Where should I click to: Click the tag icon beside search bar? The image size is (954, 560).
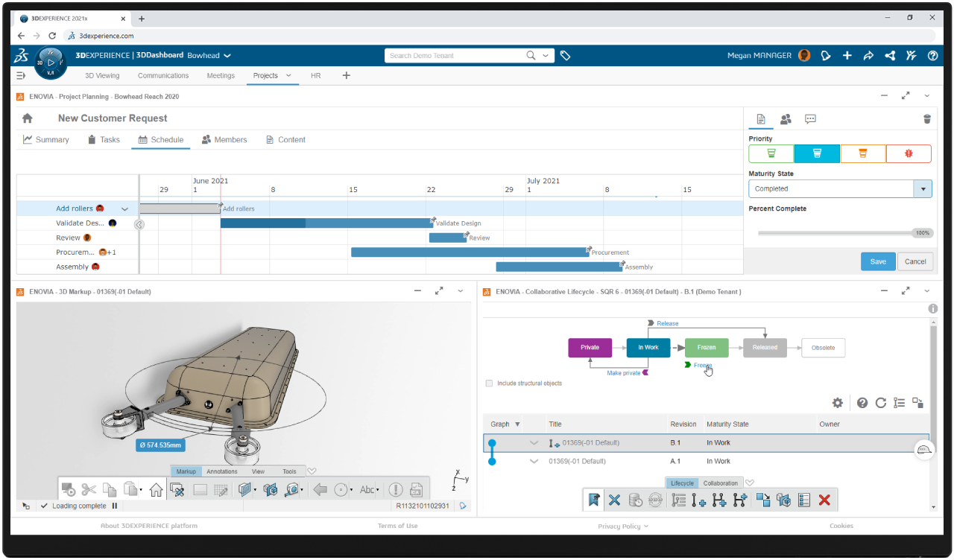click(566, 55)
